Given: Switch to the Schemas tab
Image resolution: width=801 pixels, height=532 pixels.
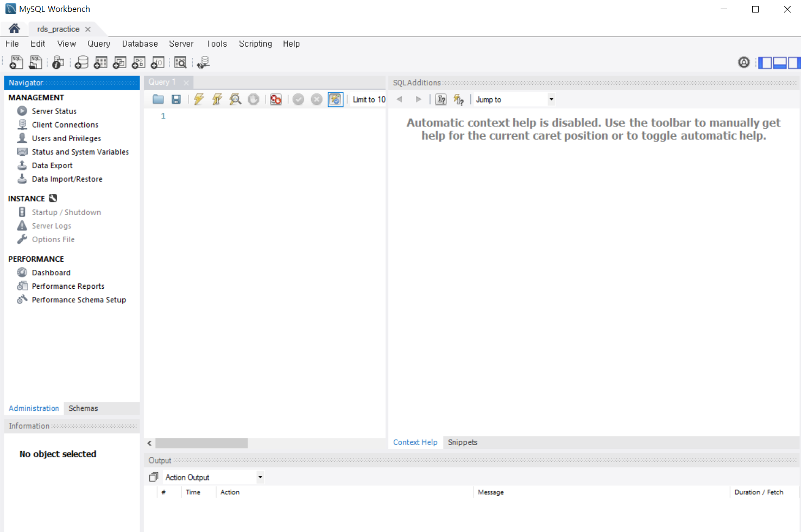Looking at the screenshot, I should [x=83, y=408].
